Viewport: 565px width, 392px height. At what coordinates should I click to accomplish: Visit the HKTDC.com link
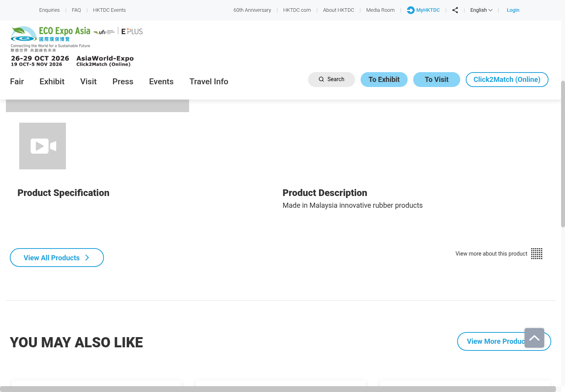297,10
